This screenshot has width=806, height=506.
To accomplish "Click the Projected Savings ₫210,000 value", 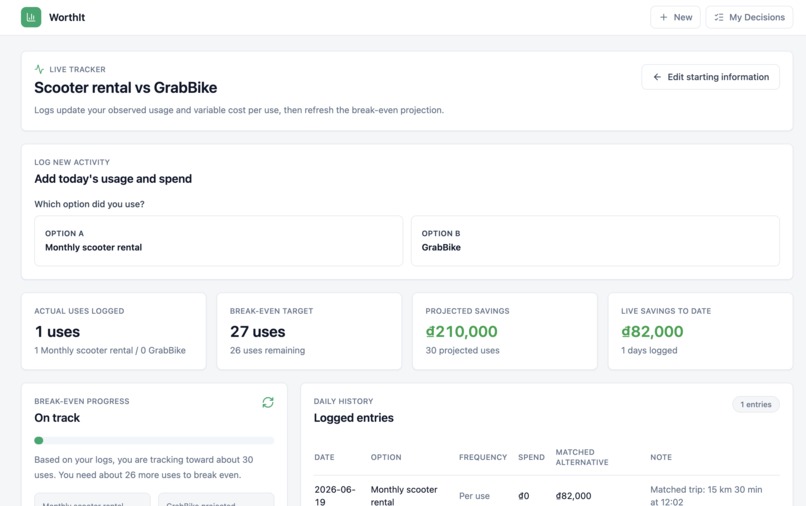I will [462, 331].
